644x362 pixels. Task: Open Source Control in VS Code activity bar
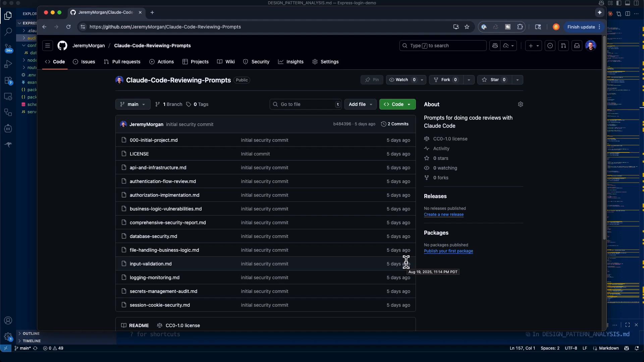(x=8, y=48)
